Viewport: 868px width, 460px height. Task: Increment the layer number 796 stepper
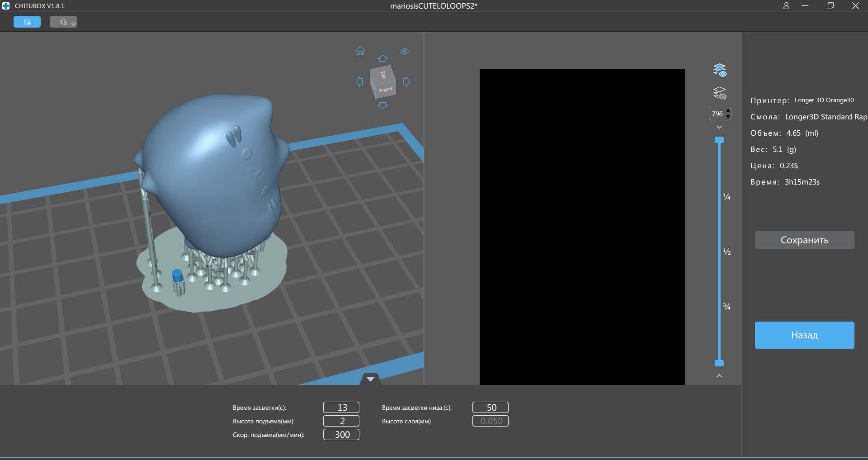(728, 111)
